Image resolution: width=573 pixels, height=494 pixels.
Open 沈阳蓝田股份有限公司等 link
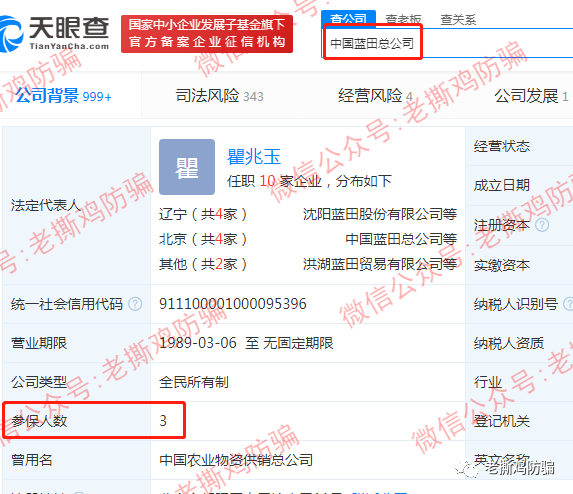(380, 214)
